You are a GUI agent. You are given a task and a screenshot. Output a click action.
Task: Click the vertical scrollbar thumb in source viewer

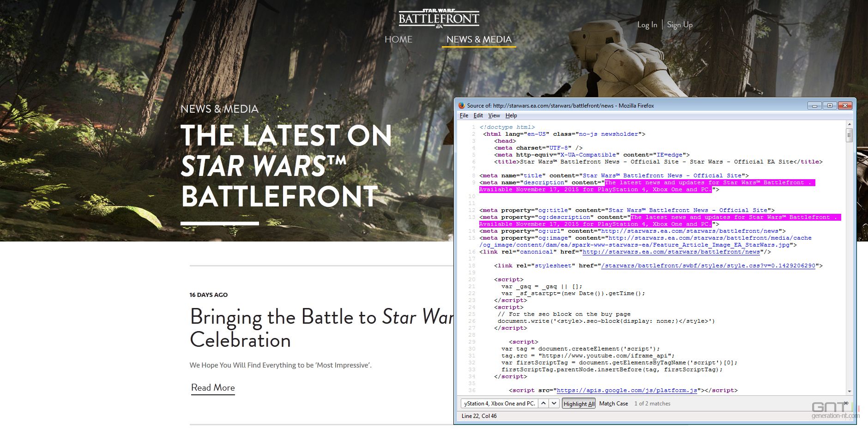point(849,135)
